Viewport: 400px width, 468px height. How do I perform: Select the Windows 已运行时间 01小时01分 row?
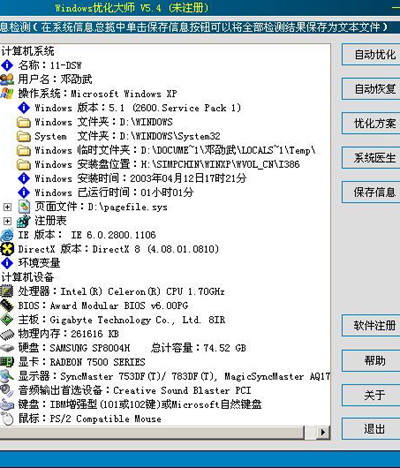click(114, 192)
